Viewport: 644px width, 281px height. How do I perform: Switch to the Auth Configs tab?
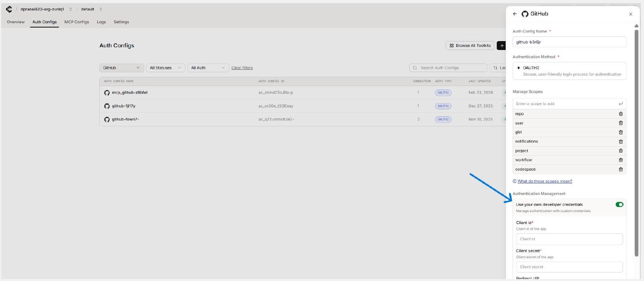[45, 22]
